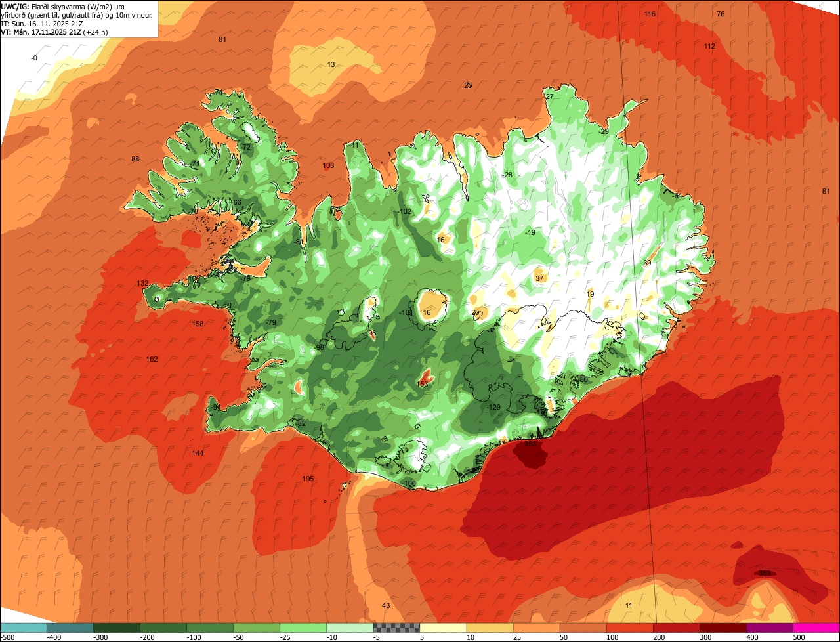Image resolution: width=840 pixels, height=642 pixels.
Task: Click the '144' value on the map
Action: click(x=198, y=453)
